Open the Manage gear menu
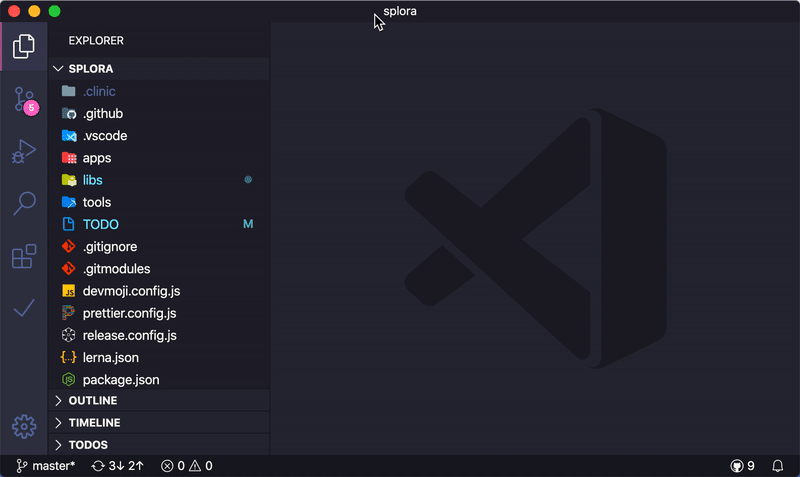Image resolution: width=800 pixels, height=477 pixels. (23, 426)
